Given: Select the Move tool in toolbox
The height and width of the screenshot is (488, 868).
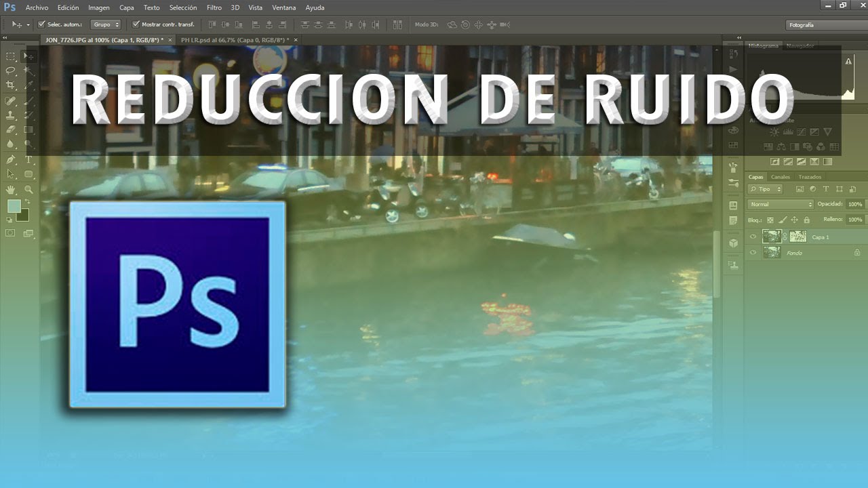Looking at the screenshot, I should [x=28, y=56].
